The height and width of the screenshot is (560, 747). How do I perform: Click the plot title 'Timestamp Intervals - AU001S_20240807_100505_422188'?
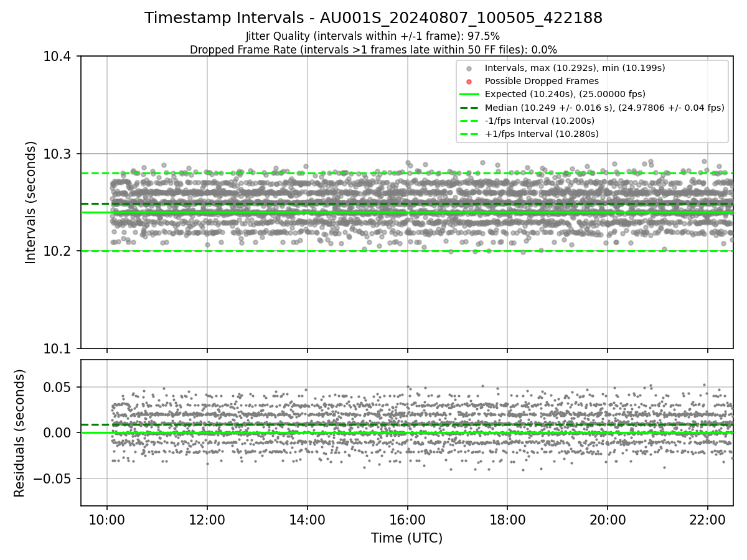pos(374,18)
